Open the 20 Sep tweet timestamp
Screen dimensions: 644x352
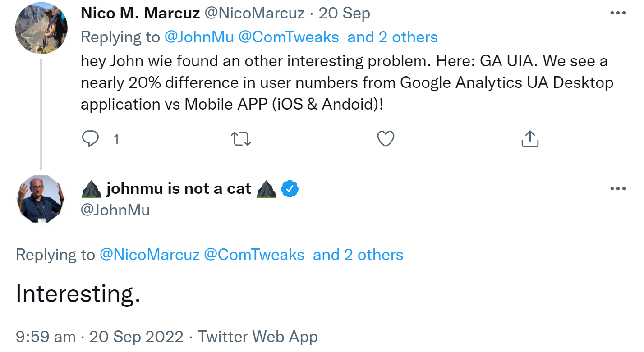(x=344, y=14)
